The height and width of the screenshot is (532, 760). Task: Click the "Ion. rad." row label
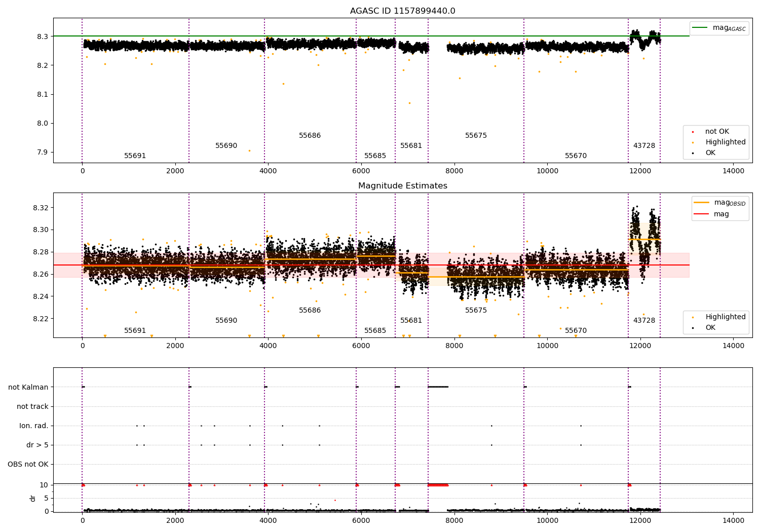pos(34,426)
